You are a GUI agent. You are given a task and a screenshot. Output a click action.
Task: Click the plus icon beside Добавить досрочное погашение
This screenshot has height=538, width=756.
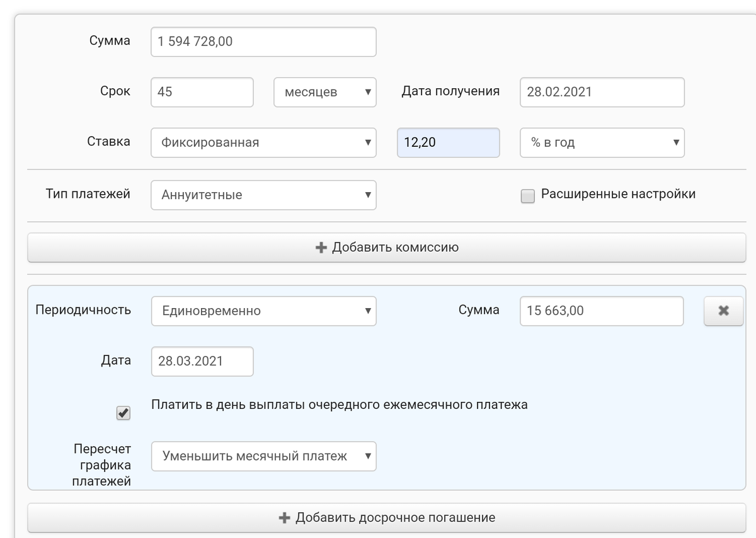point(284,518)
